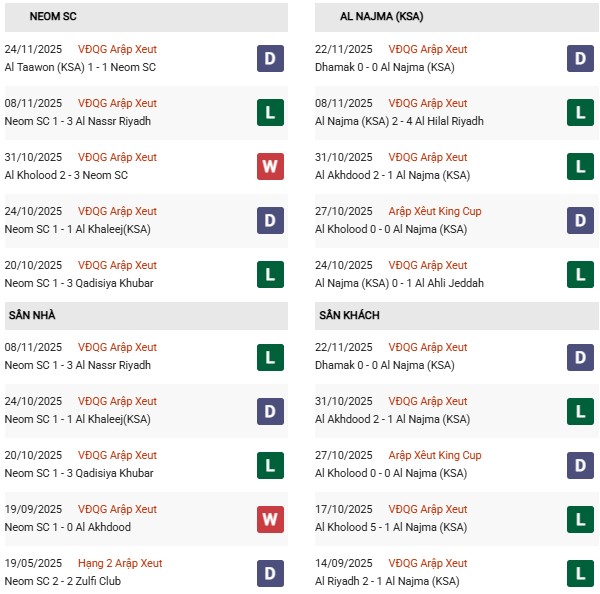Click the W badge for Al Kholood 2-3 Neom SC
The height and width of the screenshot is (594, 600).
[270, 167]
